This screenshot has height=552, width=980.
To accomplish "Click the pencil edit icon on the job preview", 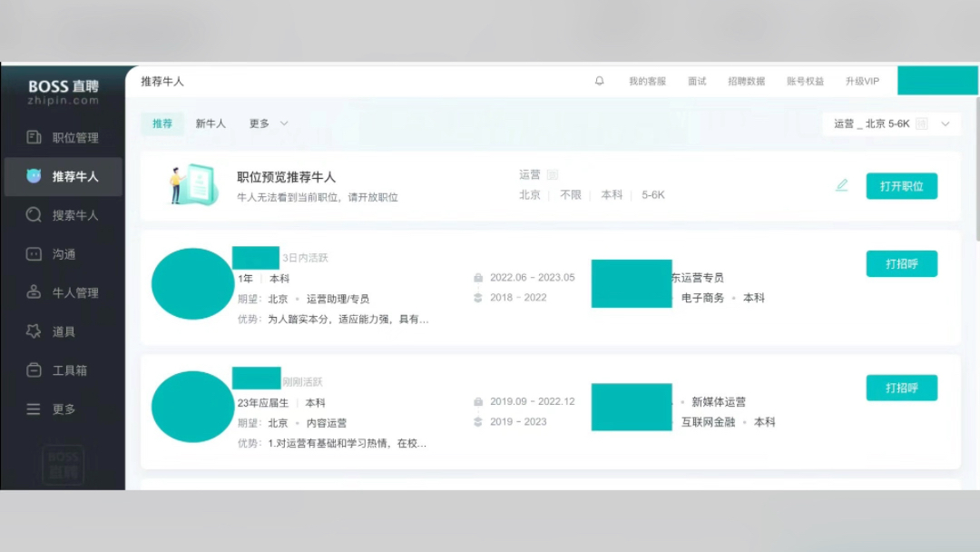I will coord(841,185).
